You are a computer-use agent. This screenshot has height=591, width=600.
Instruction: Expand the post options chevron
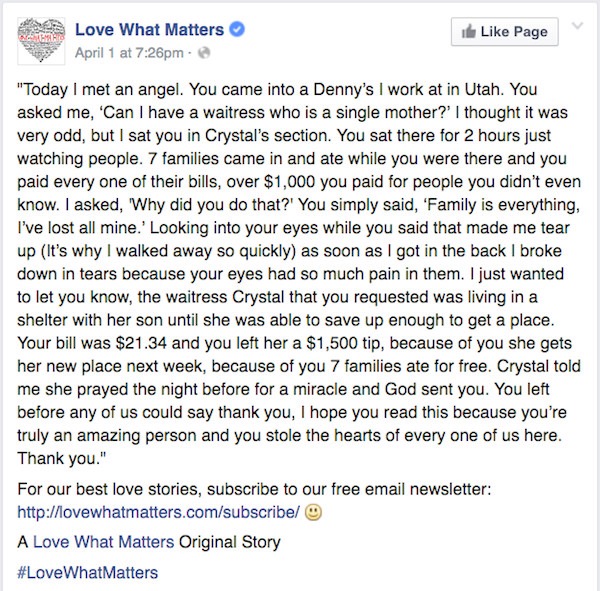tap(577, 26)
